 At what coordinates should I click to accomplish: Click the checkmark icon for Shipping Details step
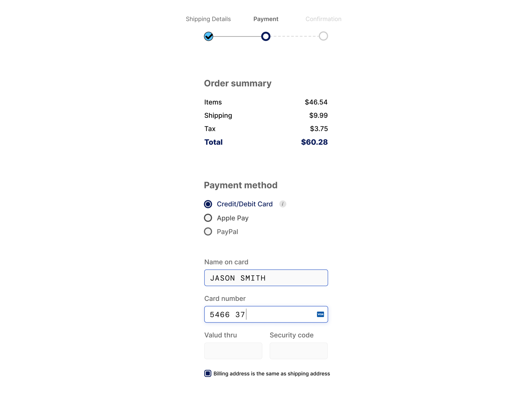[x=208, y=36]
